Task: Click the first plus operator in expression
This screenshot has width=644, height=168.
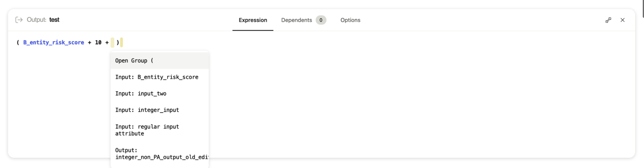Action: pyautogui.click(x=90, y=43)
